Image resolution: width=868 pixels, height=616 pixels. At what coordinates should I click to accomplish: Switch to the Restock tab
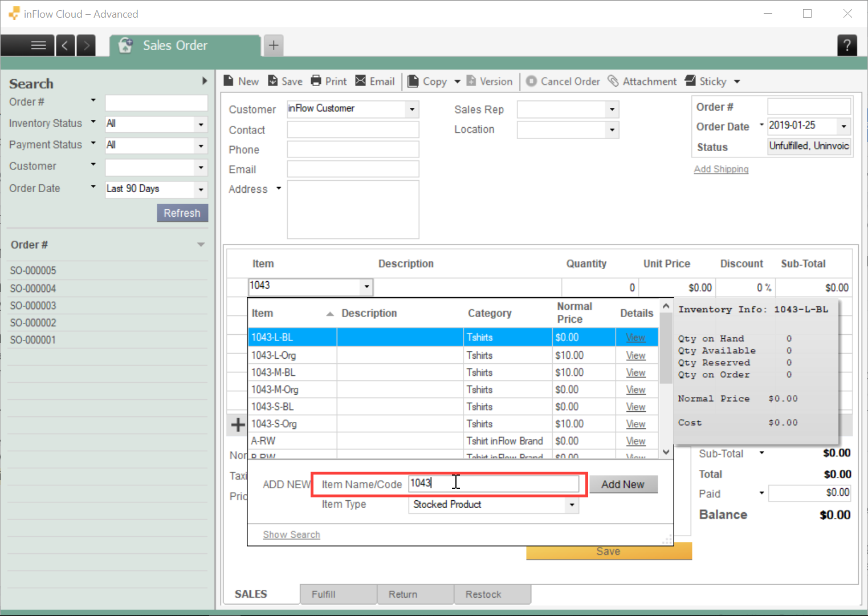coord(492,594)
